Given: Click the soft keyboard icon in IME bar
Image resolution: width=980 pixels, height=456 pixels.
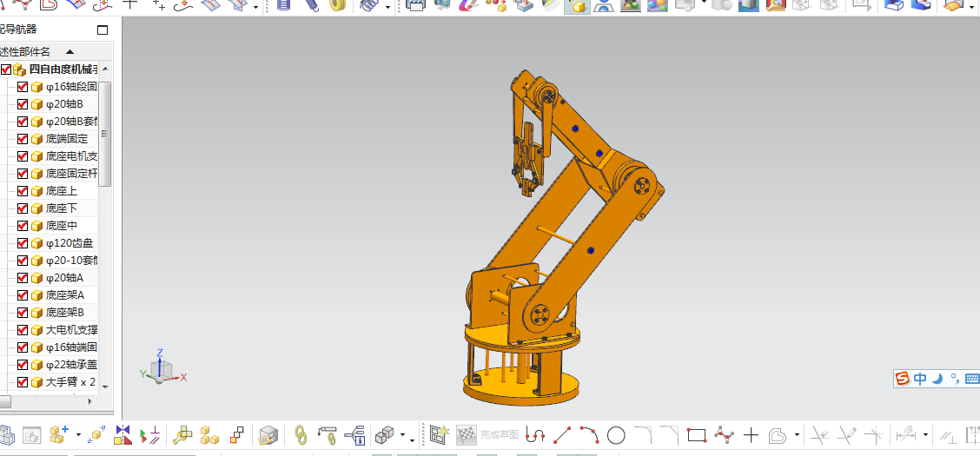Looking at the screenshot, I should pos(972,379).
